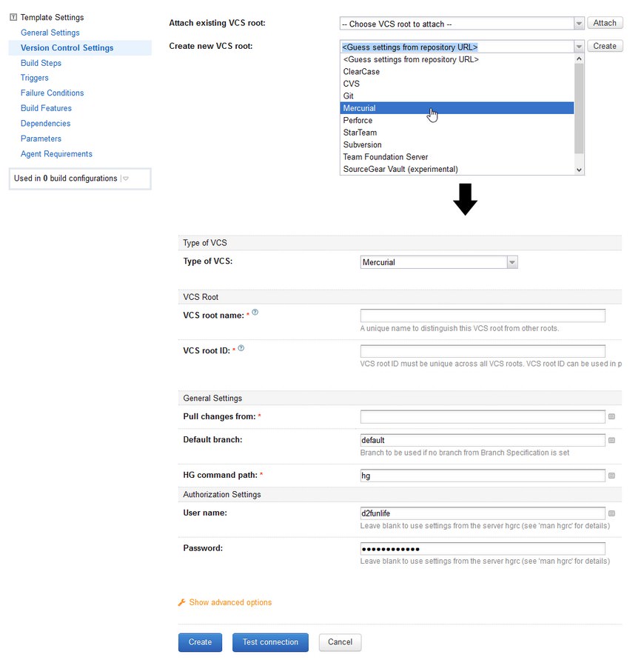Select Perforce from the dropdown list
This screenshot has width=644, height=660.
[x=358, y=120]
